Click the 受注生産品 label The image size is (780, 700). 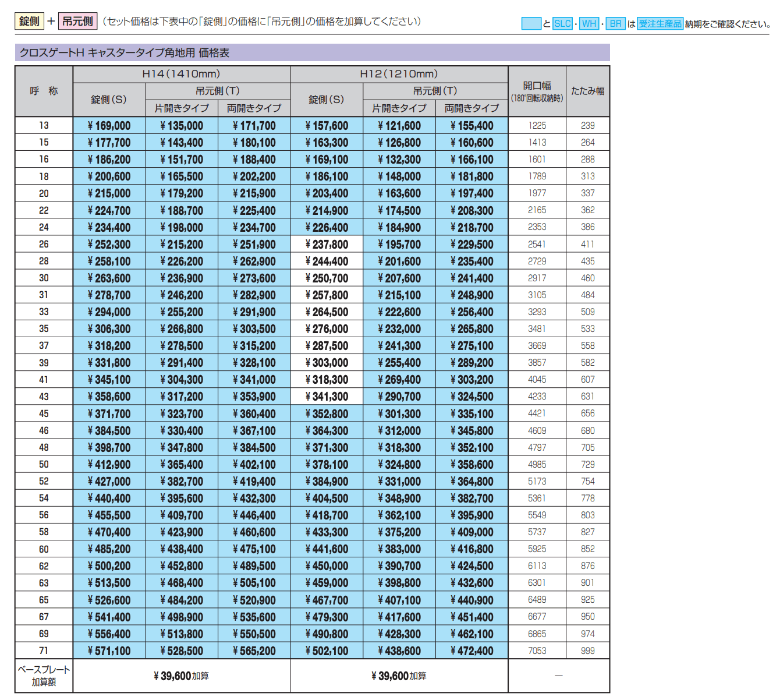pos(660,24)
